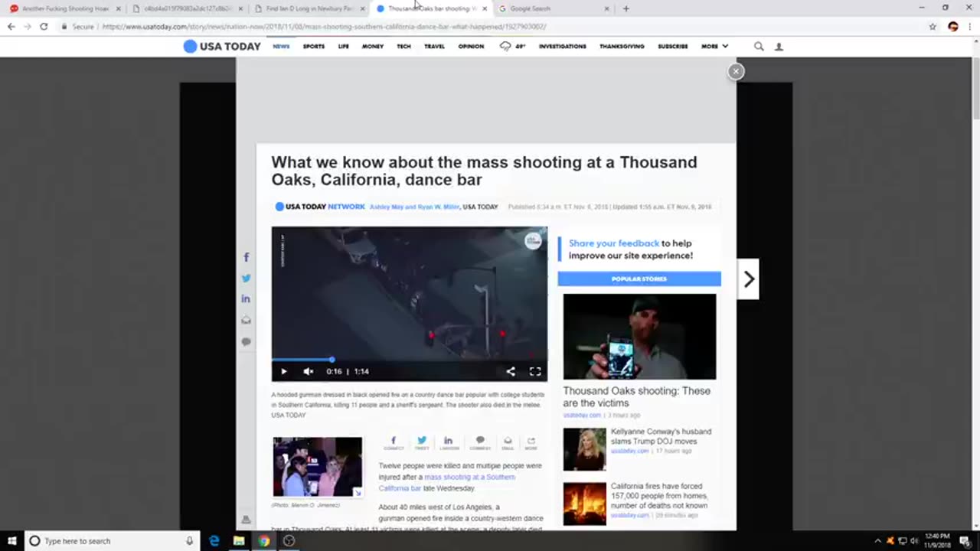Open File Explorer from taskbar
This screenshot has width=980, height=551.
[x=239, y=540]
